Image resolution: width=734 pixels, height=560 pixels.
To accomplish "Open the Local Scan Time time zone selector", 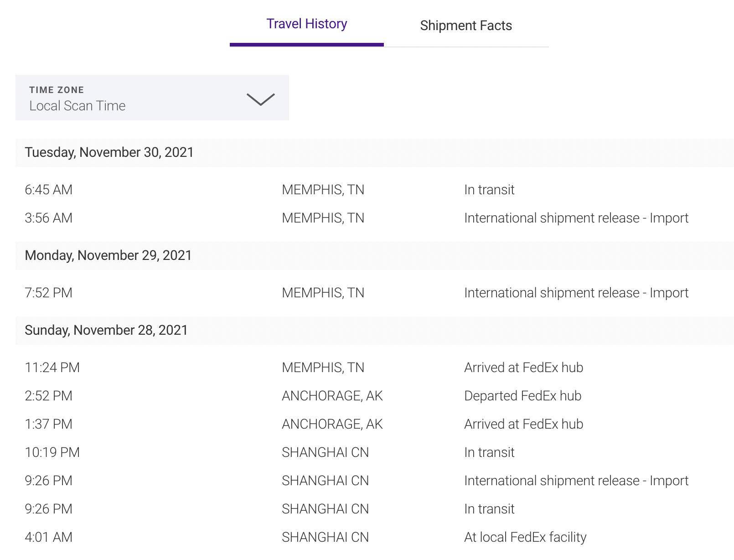I will click(x=152, y=98).
